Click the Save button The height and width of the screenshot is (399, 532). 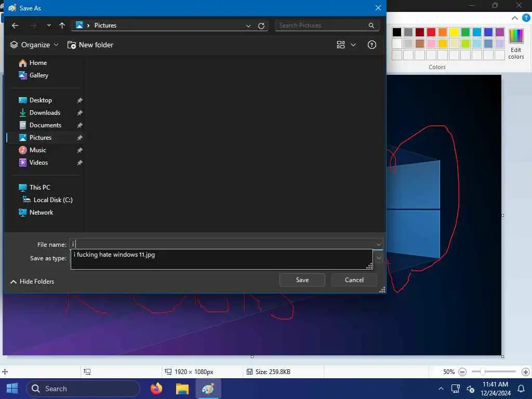coord(302,280)
